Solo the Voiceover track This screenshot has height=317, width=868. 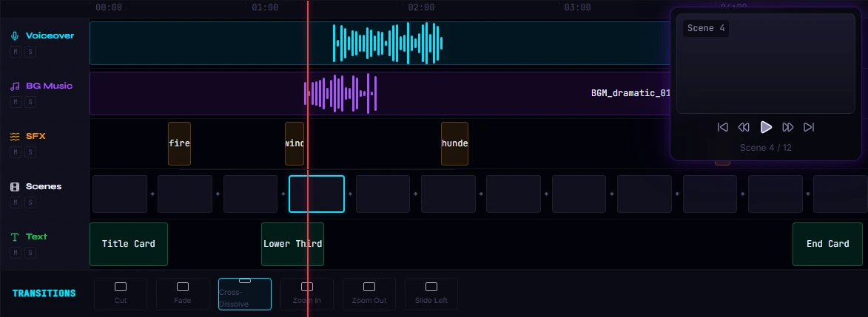tap(30, 52)
